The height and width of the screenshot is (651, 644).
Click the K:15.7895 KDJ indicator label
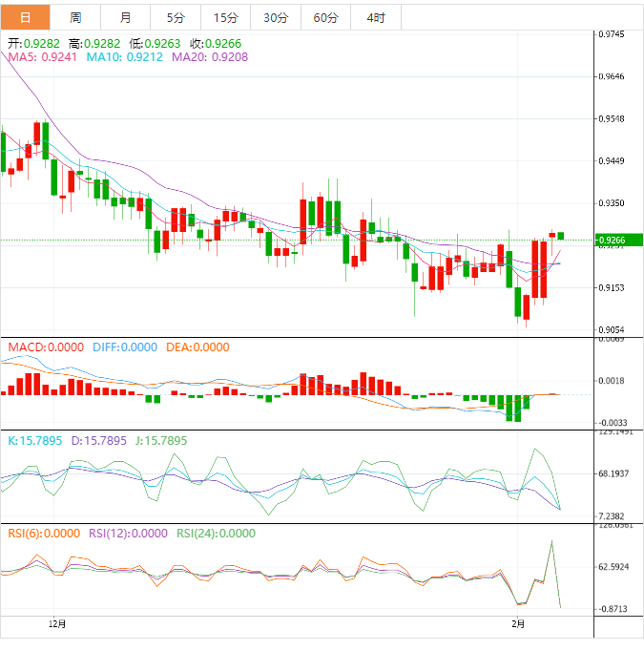pos(36,441)
